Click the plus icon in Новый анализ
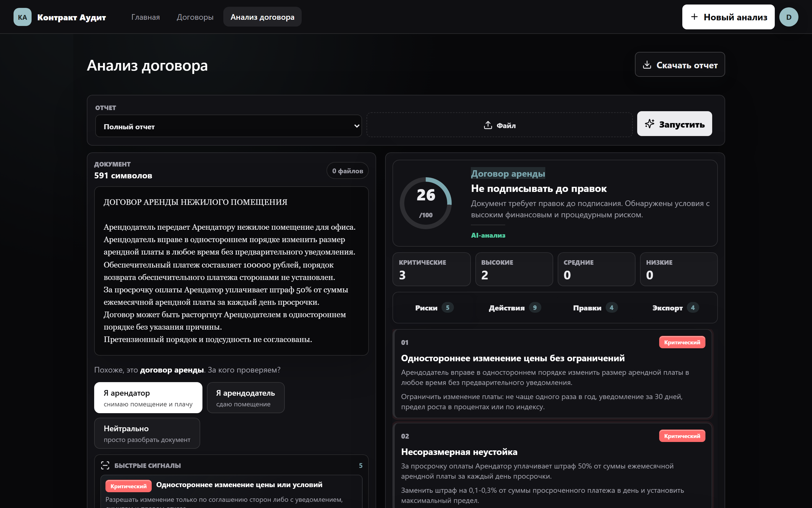 [694, 17]
